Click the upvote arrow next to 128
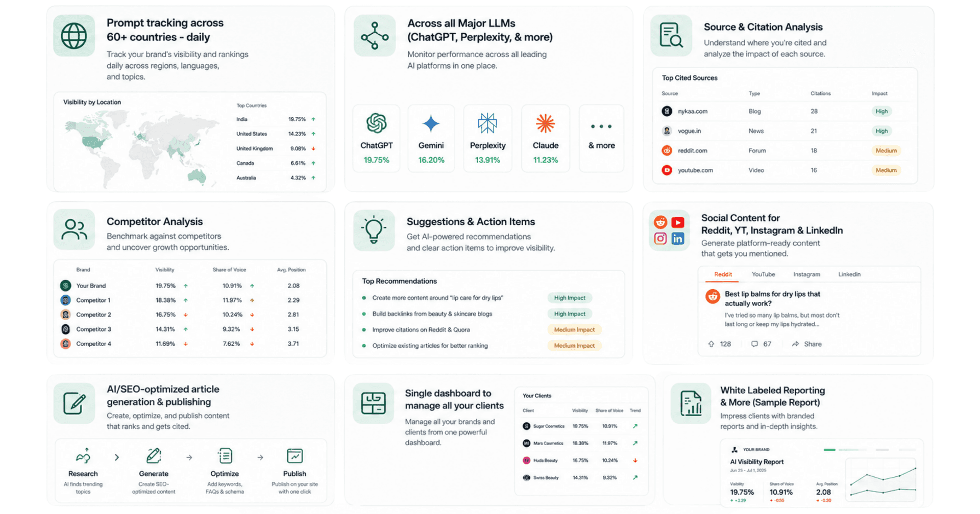This screenshot has width=980, height=514. coord(711,344)
